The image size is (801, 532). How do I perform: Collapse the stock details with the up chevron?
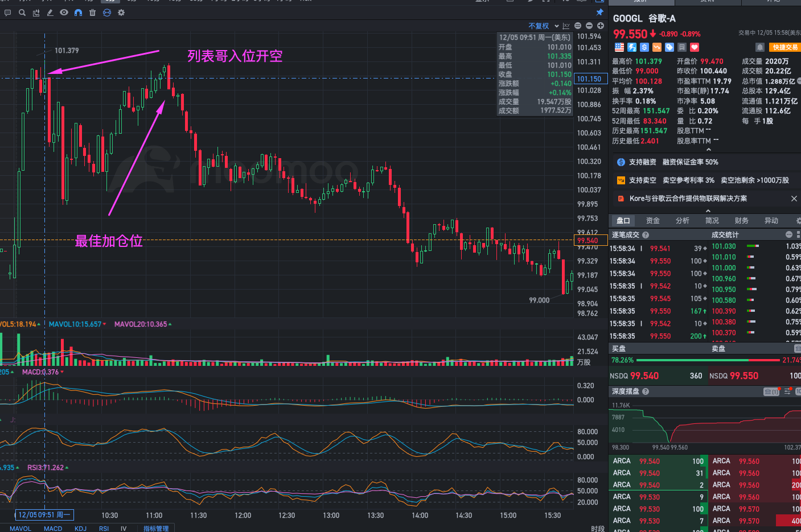709,150
